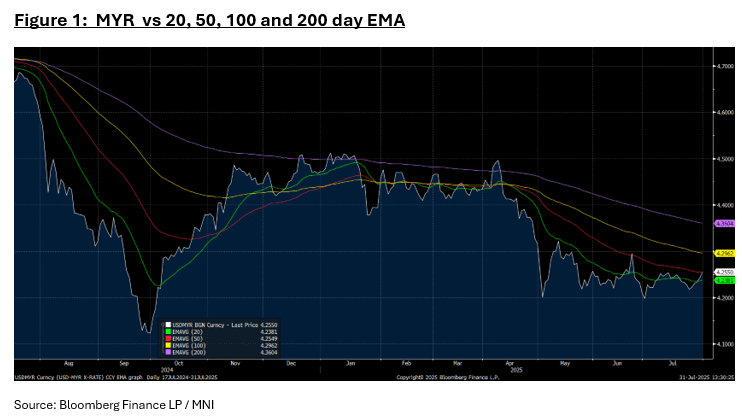Click the 2025 year label below the axis
The width and height of the screenshot is (742, 418).
click(516, 370)
